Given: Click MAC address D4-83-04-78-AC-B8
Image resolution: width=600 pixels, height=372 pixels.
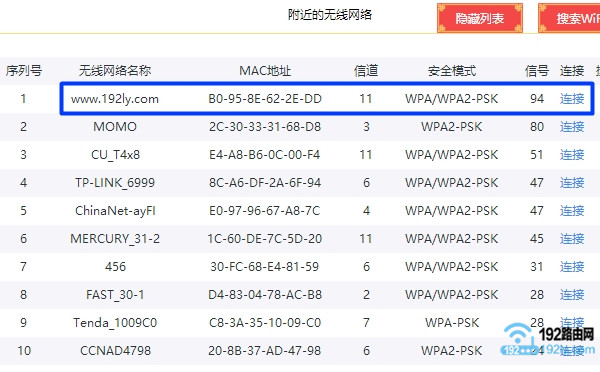Looking at the screenshot, I should [265, 295].
